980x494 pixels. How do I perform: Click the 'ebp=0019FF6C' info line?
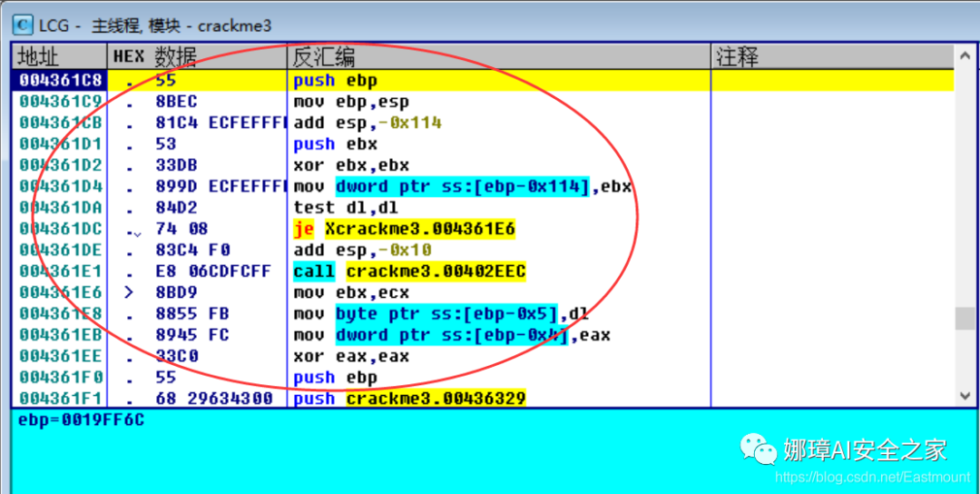click(82, 420)
